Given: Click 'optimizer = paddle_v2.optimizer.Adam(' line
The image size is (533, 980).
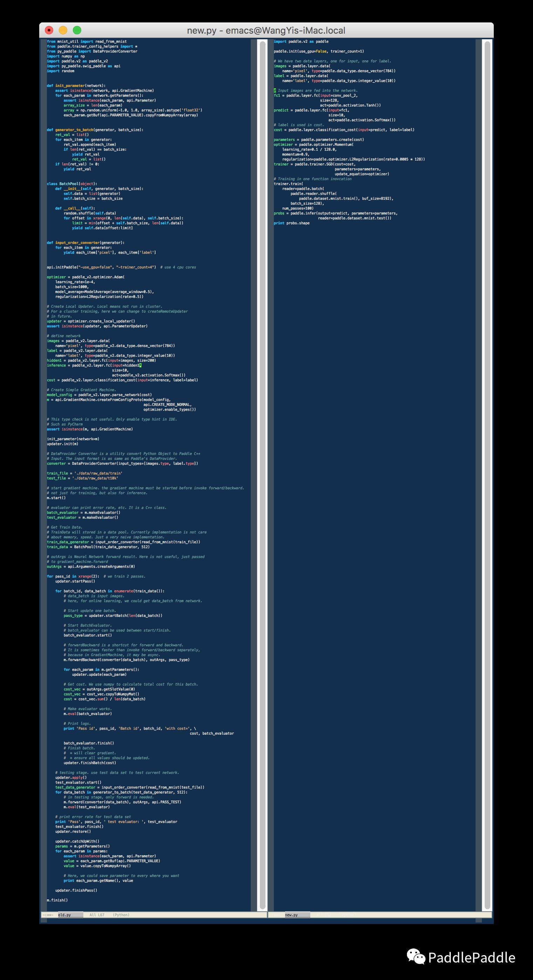Looking at the screenshot, I should tap(85, 277).
